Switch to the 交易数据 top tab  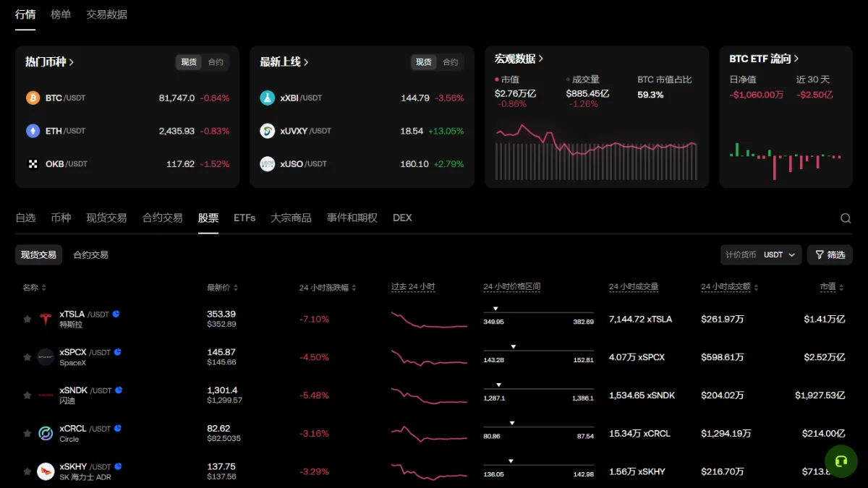106,14
